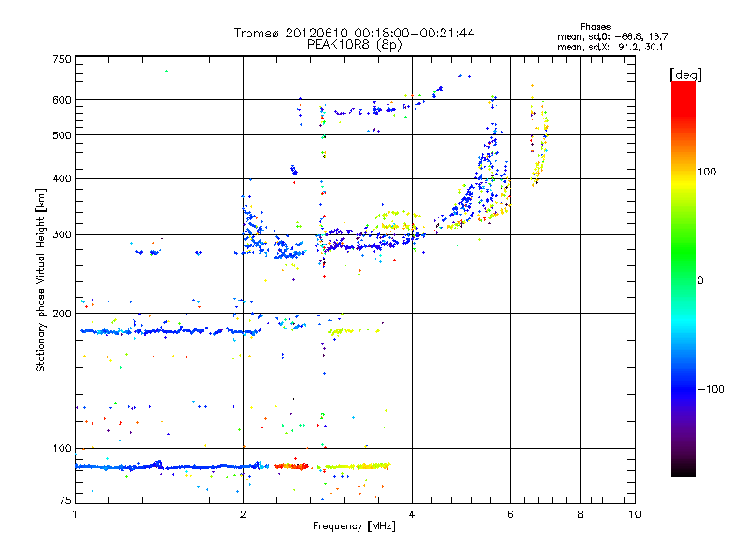Click the y-axis tick label '750'
The image size is (747, 560).
pyautogui.click(x=62, y=59)
